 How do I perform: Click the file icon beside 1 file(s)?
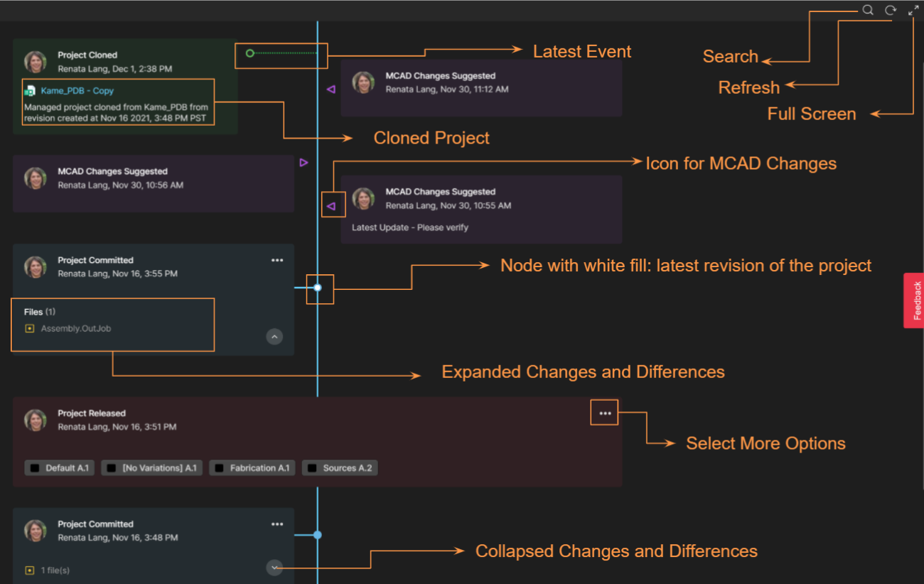pos(29,570)
